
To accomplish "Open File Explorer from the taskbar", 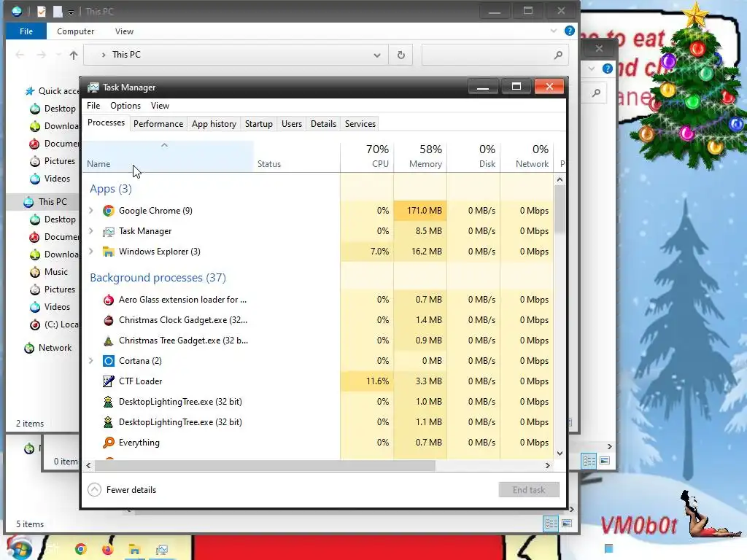I will coord(135,550).
